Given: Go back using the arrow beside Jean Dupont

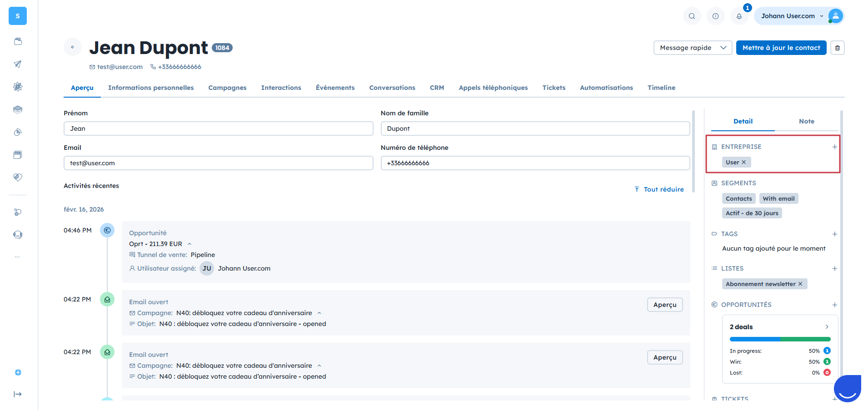Looking at the screenshot, I should pos(73,47).
